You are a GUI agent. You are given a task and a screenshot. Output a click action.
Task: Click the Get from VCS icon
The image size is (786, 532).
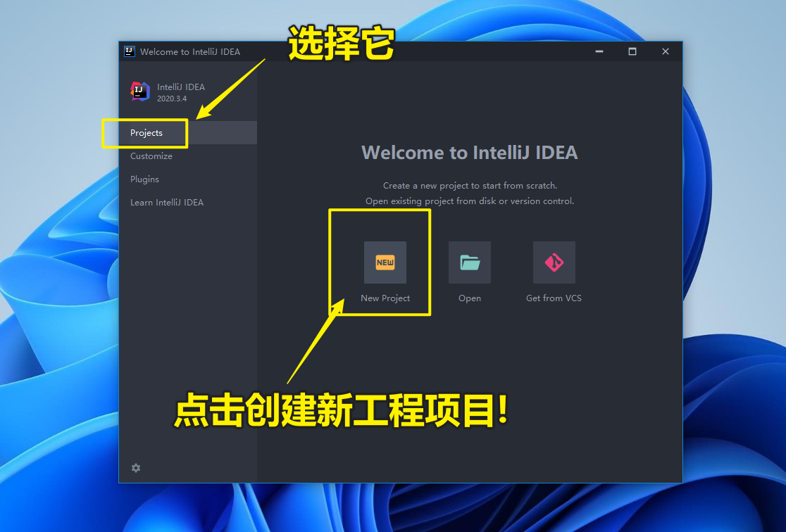click(554, 262)
